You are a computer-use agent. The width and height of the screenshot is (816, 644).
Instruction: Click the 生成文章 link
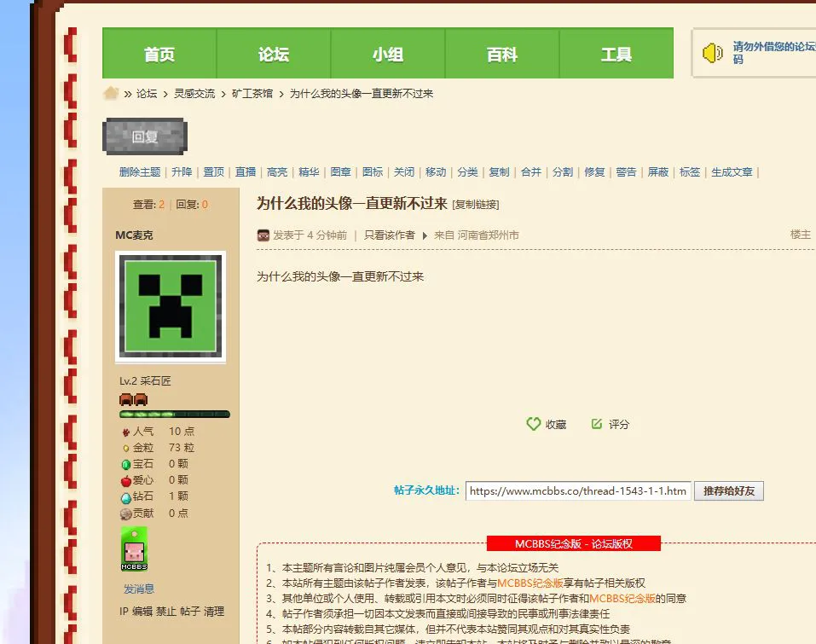point(732,171)
